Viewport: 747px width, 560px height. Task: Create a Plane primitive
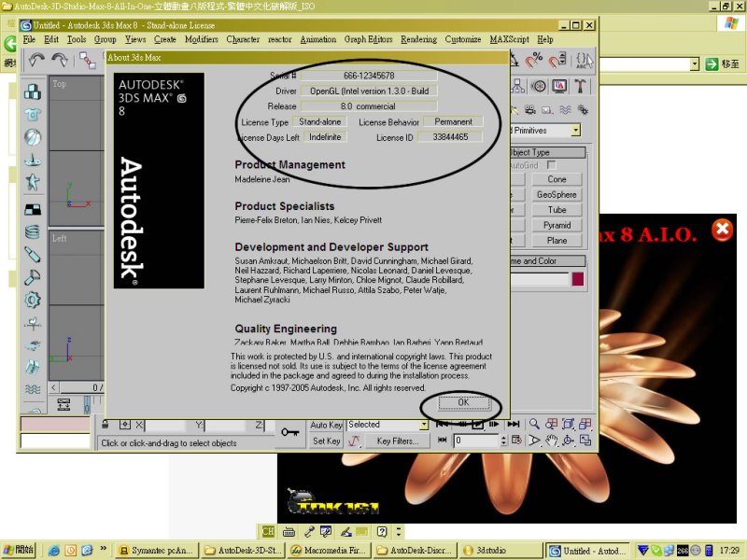[x=557, y=240]
